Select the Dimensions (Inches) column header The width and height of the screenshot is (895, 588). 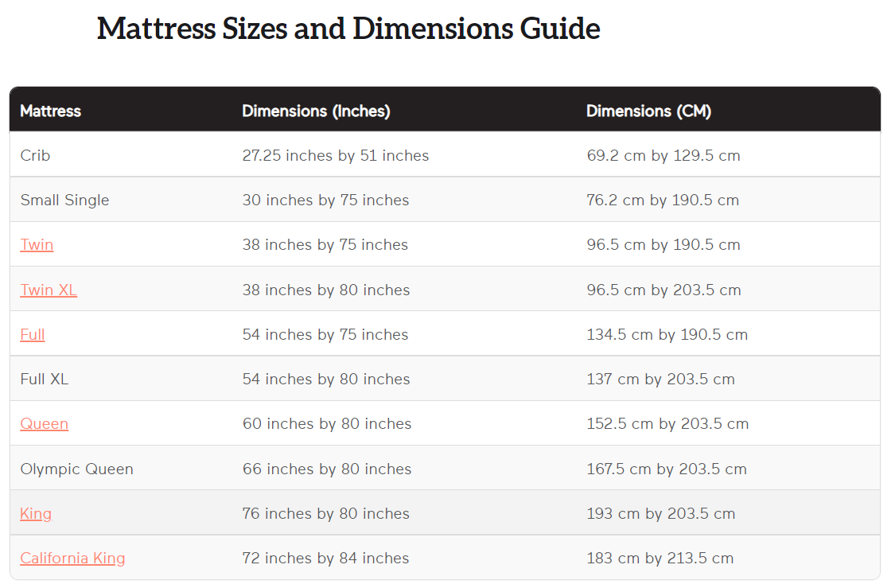(316, 111)
